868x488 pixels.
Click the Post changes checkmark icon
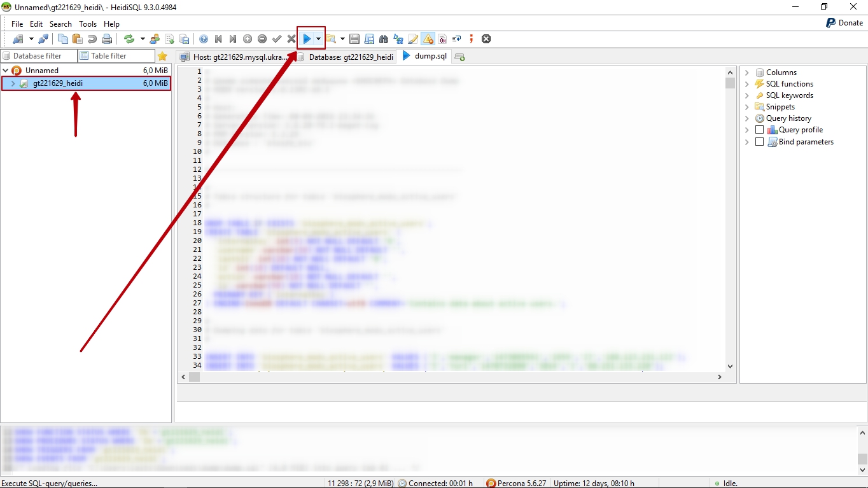[x=277, y=39]
